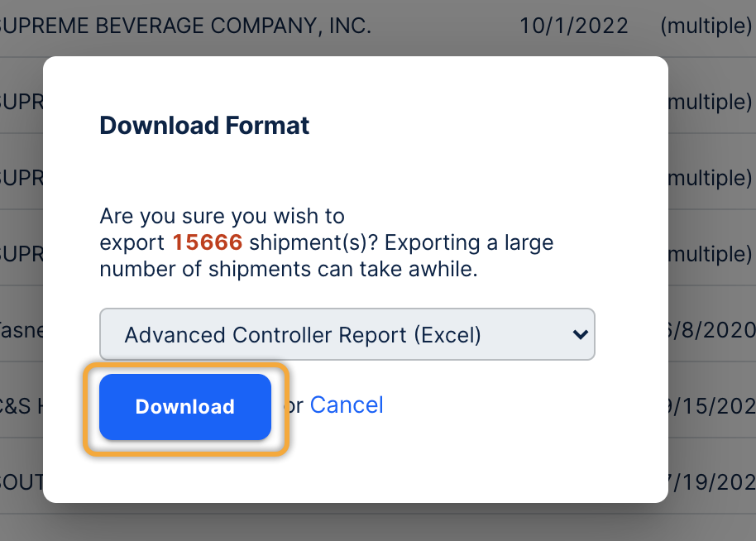
Task: Click the word 'or' beside Cancel
Action: tap(294, 406)
